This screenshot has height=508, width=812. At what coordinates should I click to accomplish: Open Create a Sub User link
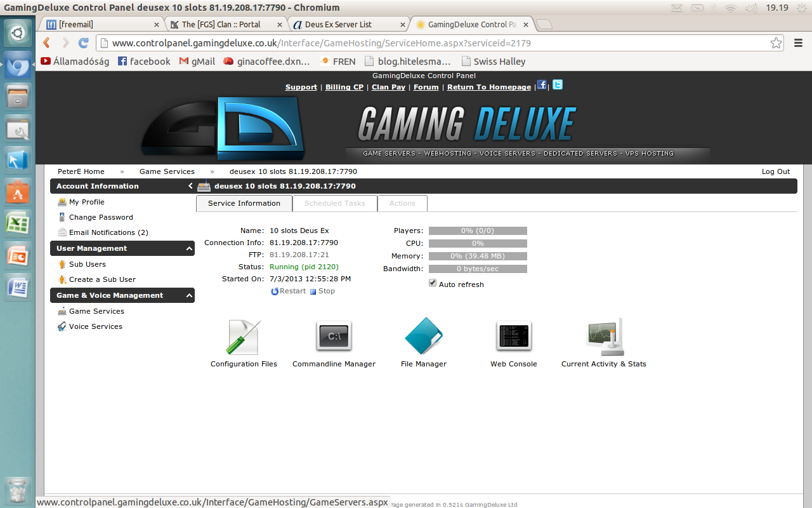pyautogui.click(x=102, y=279)
